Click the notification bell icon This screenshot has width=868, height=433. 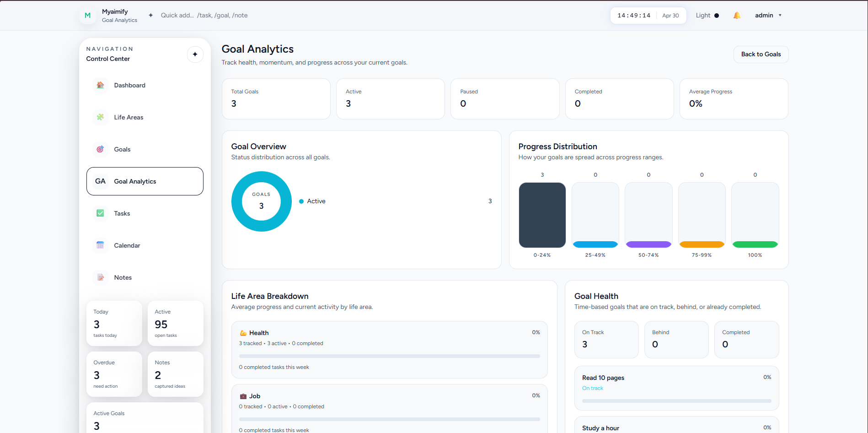click(737, 16)
